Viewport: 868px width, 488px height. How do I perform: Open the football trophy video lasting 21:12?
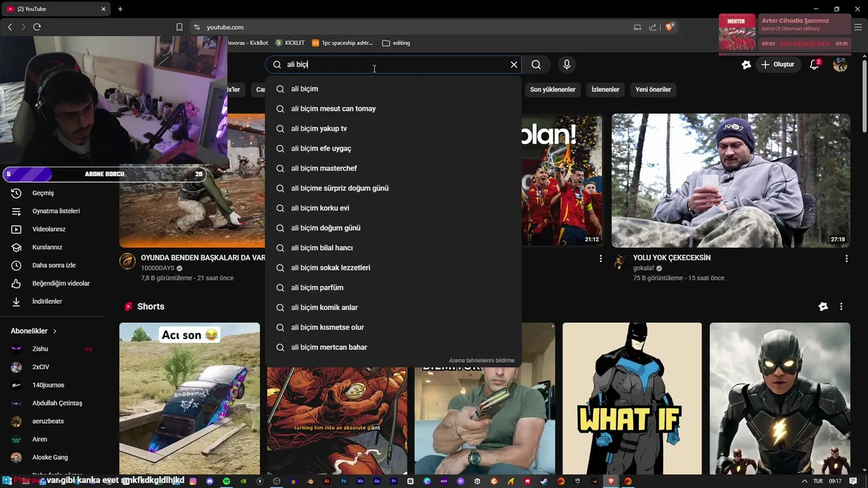tap(562, 180)
